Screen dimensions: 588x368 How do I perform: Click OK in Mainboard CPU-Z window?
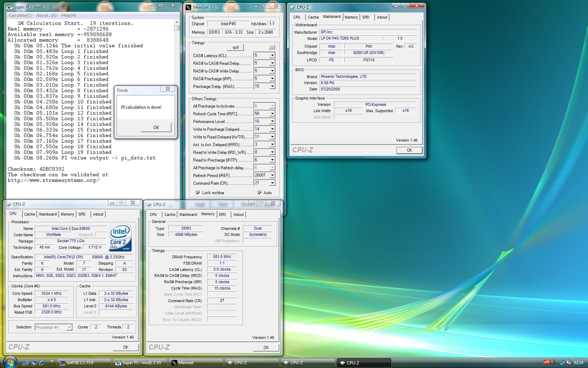click(x=409, y=150)
